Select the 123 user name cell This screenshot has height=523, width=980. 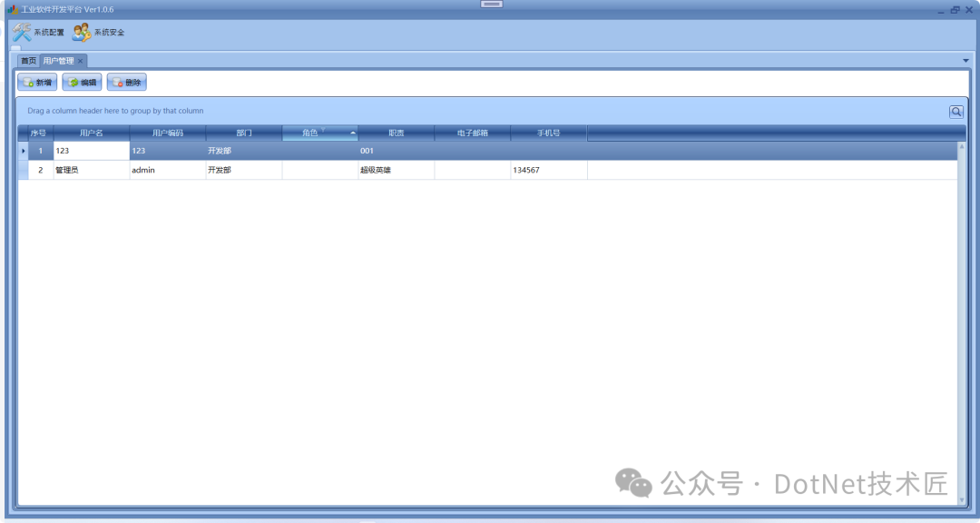92,151
